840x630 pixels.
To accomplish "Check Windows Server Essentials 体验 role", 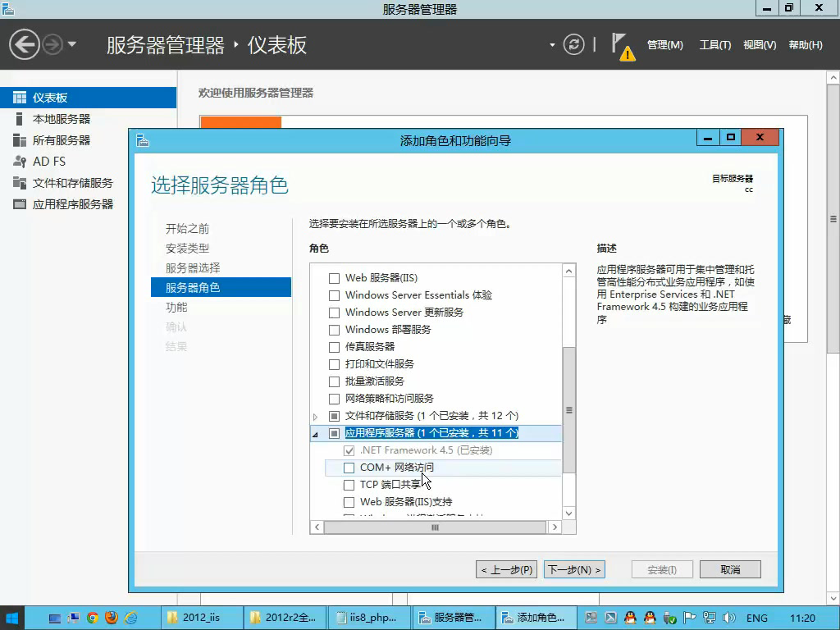I will click(x=335, y=295).
